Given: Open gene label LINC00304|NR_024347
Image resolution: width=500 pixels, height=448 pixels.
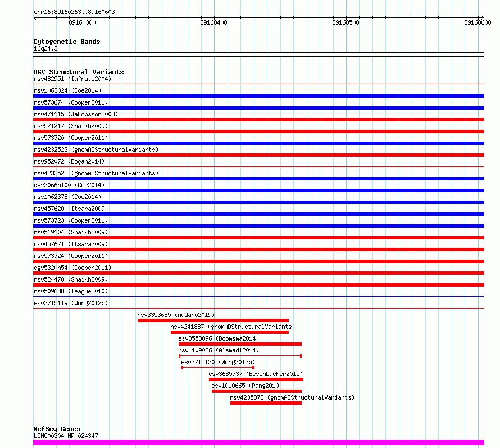Looking at the screenshot, I should tap(66, 436).
